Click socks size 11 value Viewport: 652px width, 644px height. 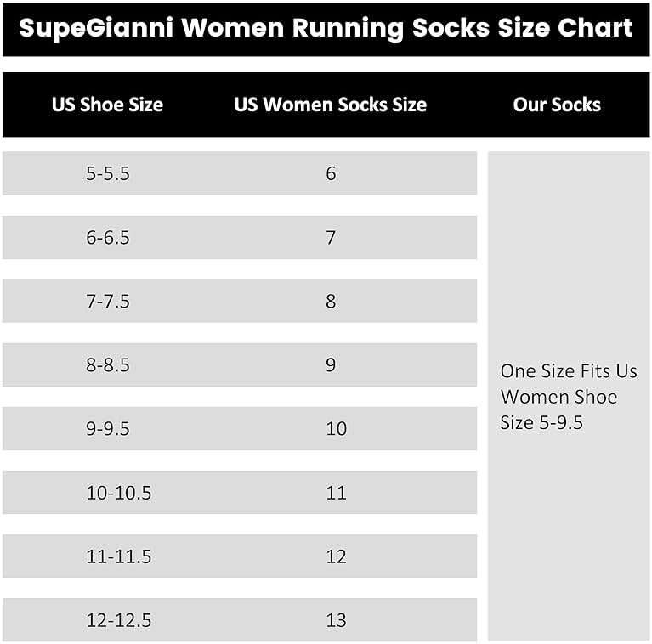[337, 493]
